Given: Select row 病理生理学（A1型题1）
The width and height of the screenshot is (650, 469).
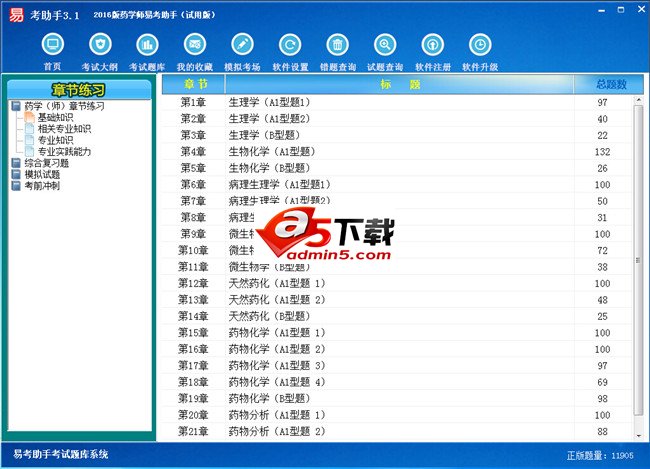Looking at the screenshot, I should pos(397,185).
